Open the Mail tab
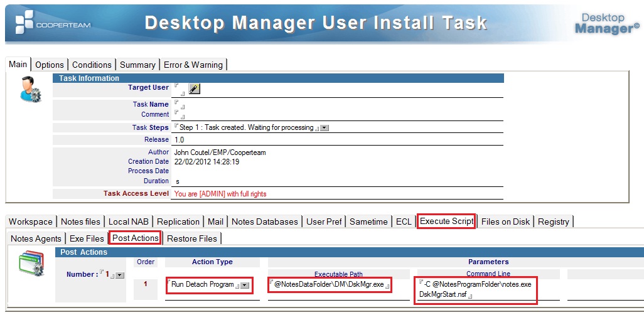The height and width of the screenshot is (315, 644). [216, 222]
